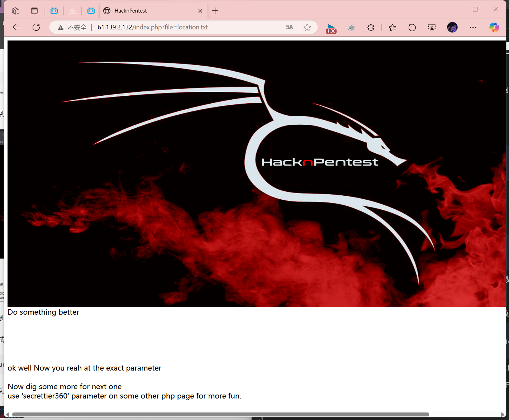Close the HacknPentest tab

pos(200,11)
